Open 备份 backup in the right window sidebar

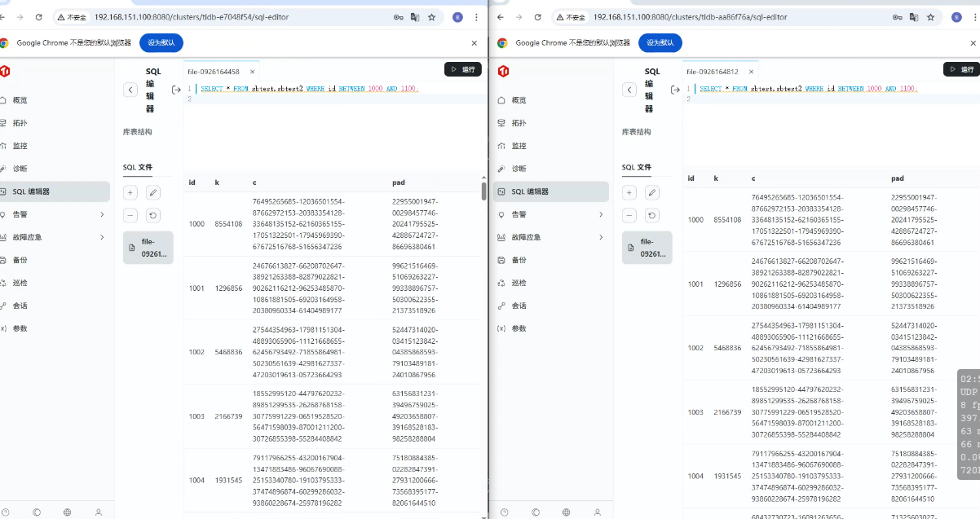(x=519, y=260)
